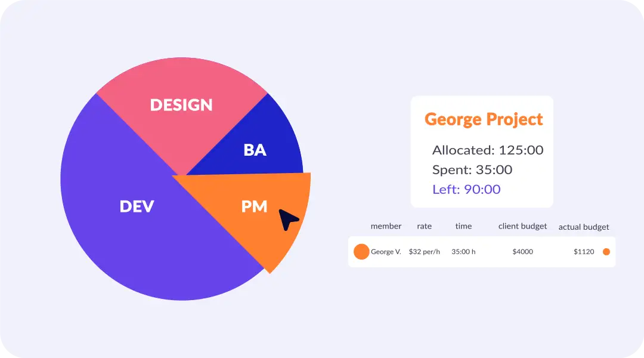Image resolution: width=644 pixels, height=358 pixels.
Task: Select the $4000 client budget value
Action: (522, 252)
